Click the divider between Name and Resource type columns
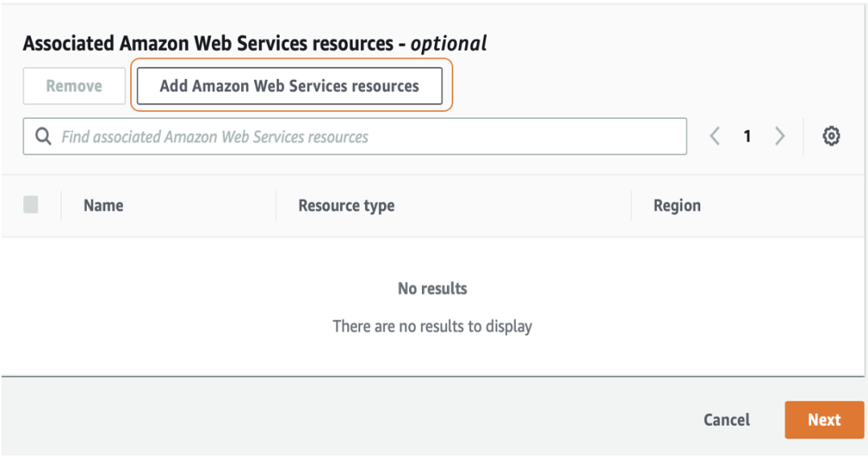 [276, 205]
